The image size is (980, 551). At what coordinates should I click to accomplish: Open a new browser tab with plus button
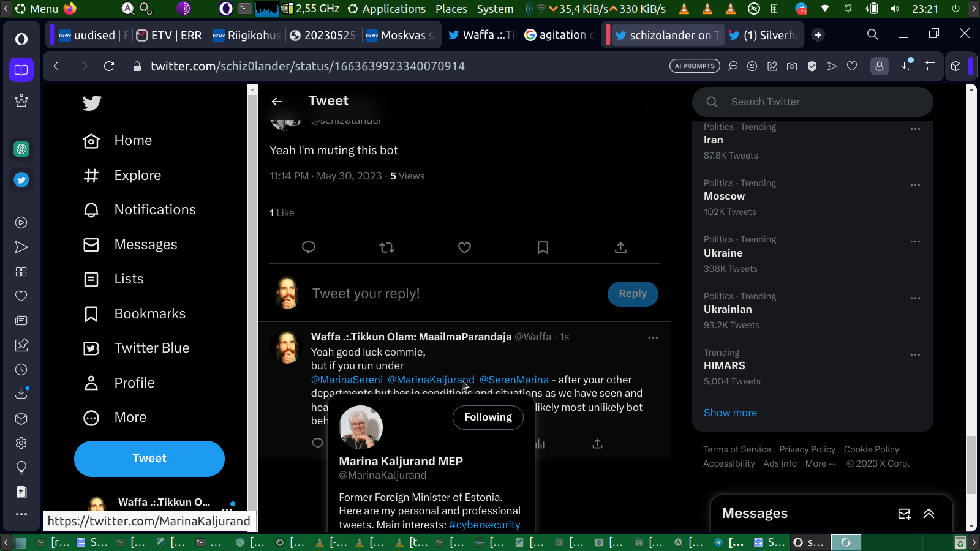[x=818, y=35]
